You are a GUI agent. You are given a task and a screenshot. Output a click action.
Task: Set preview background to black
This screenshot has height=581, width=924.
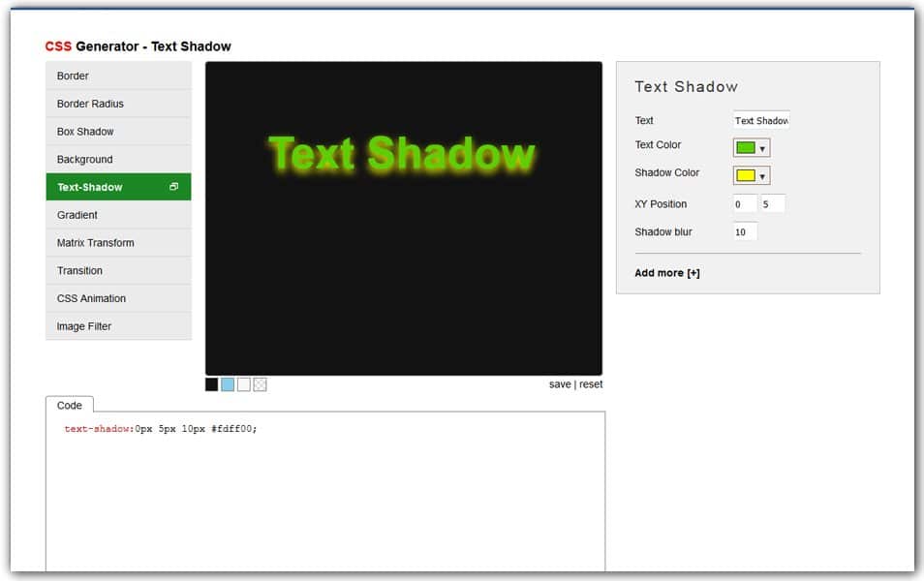211,384
